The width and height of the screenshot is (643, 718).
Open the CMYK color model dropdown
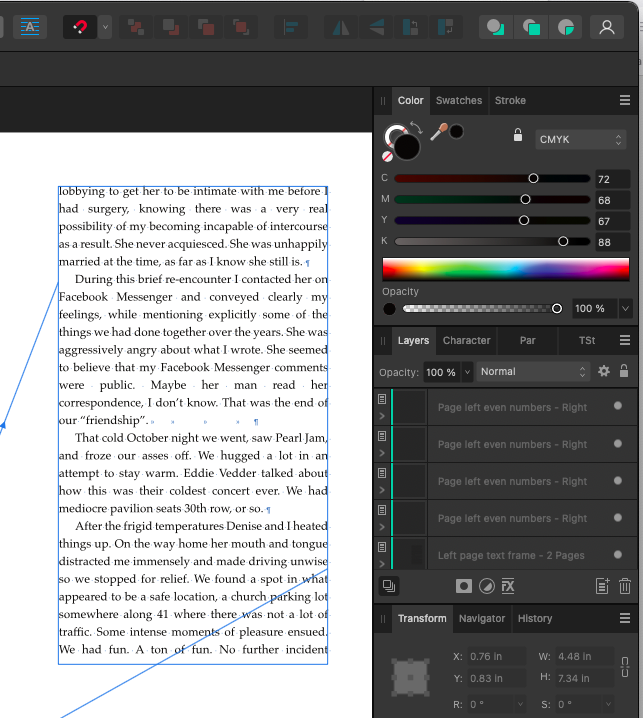580,139
